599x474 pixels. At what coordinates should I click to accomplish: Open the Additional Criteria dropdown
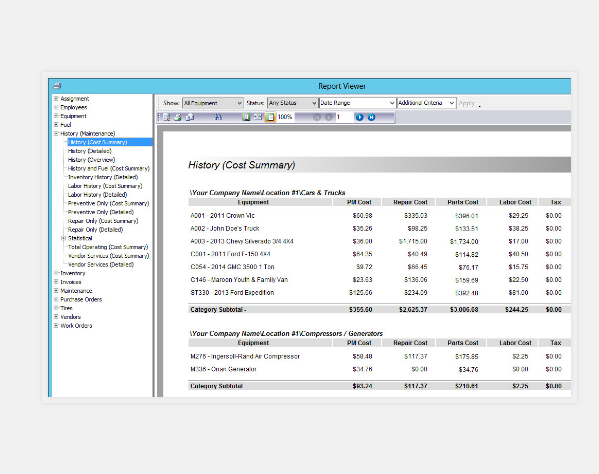pos(426,103)
